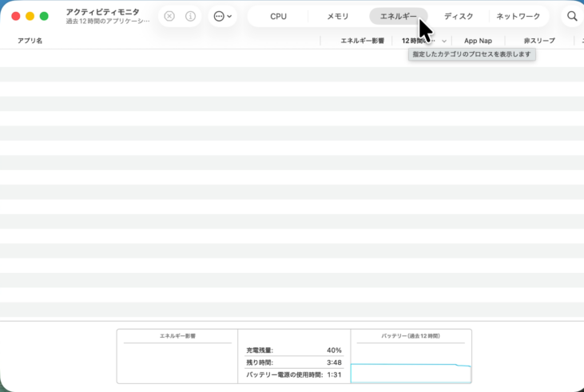Switch to the CPU tab
584x392 pixels.
tap(278, 16)
